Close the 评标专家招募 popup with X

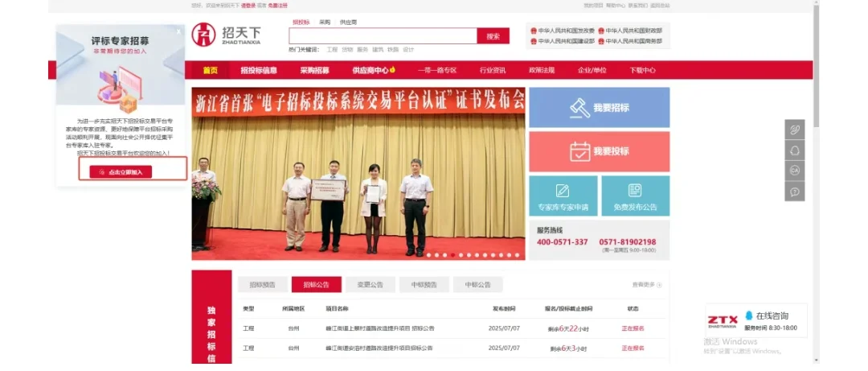(178, 31)
